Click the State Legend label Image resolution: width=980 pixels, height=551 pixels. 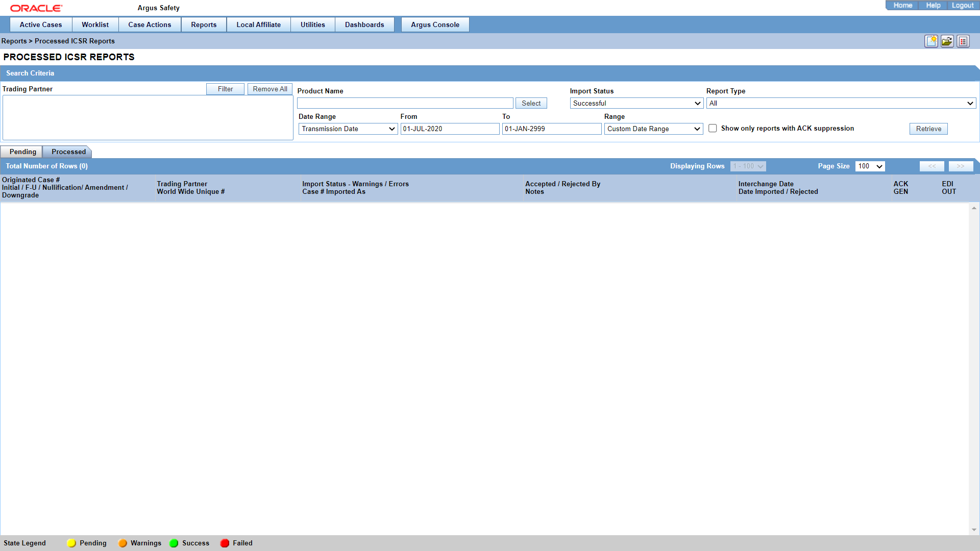24,543
